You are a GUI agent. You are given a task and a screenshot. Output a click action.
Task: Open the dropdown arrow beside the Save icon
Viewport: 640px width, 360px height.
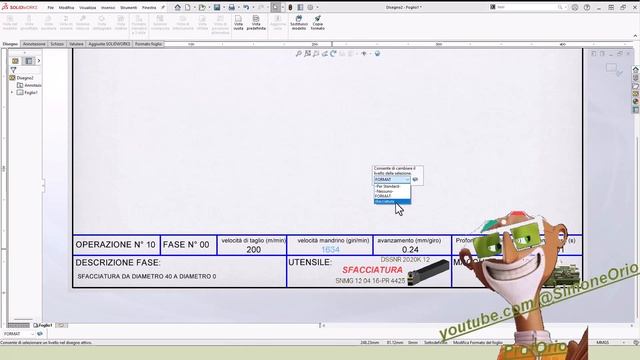[x=224, y=7]
